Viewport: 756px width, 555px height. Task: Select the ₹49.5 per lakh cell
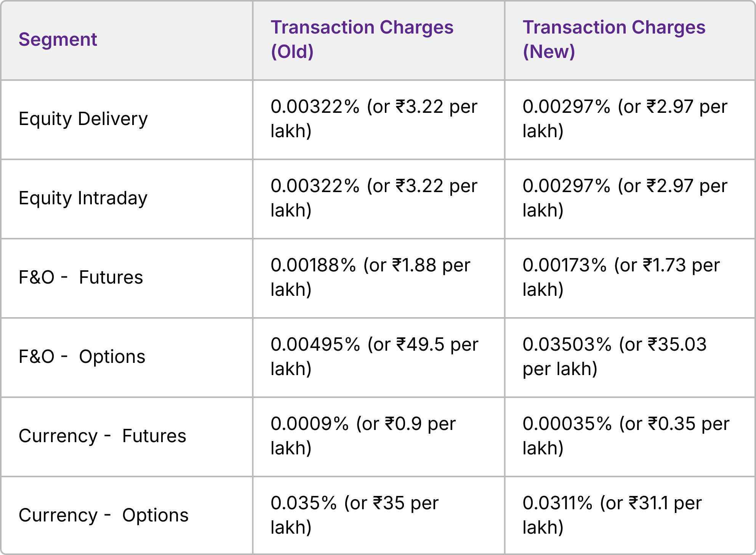pyautogui.click(x=374, y=357)
